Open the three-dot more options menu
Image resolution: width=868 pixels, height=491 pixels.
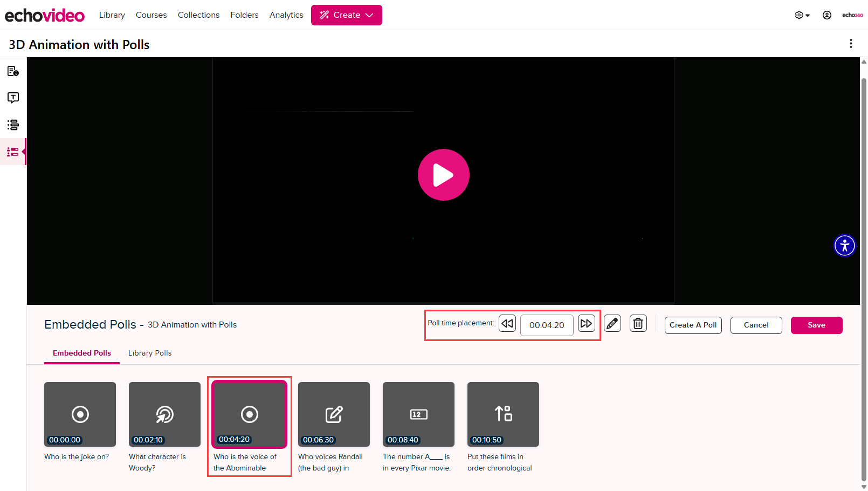[x=851, y=44]
